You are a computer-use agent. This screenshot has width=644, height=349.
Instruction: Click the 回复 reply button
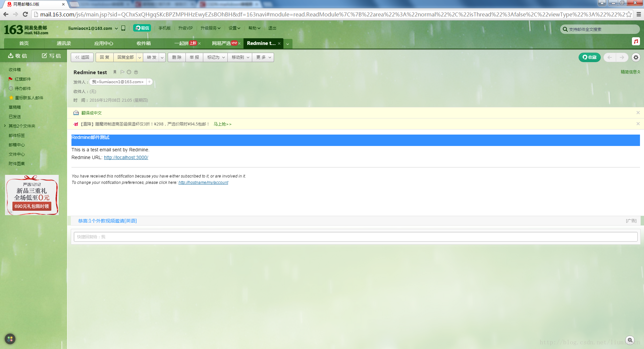pyautogui.click(x=105, y=57)
